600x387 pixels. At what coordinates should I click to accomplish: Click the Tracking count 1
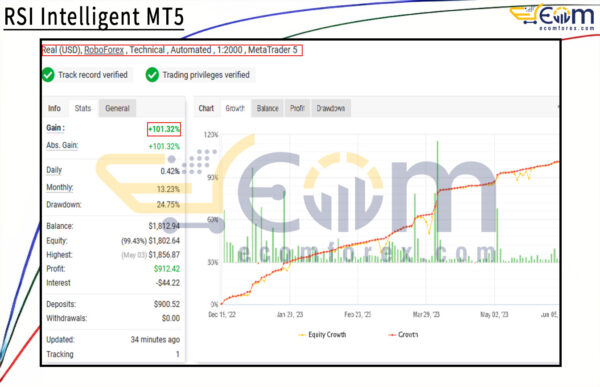(x=178, y=354)
